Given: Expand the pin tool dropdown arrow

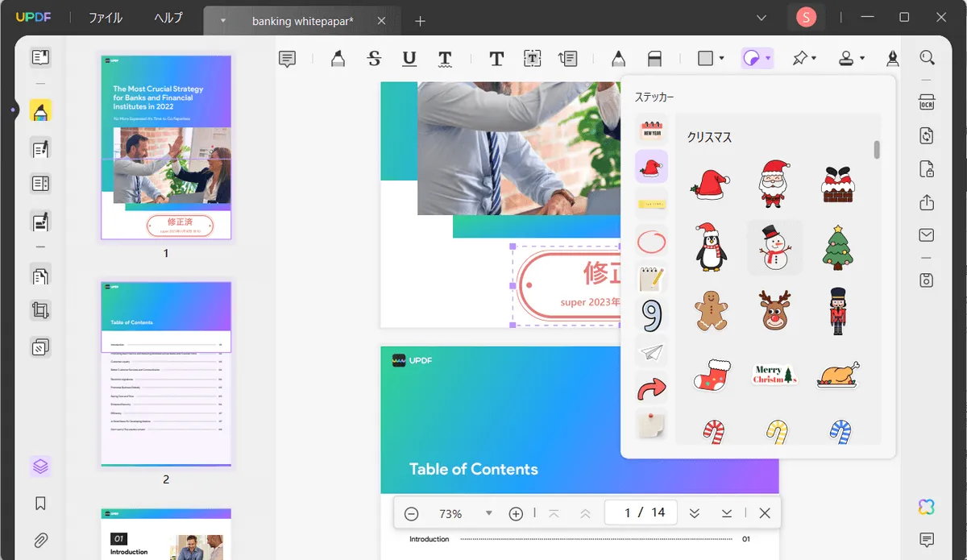Looking at the screenshot, I should point(815,58).
